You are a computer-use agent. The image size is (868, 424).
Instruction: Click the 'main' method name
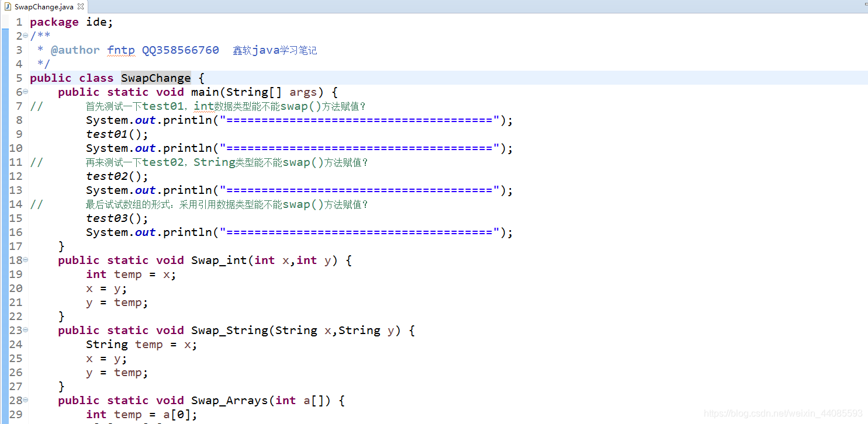coord(205,92)
